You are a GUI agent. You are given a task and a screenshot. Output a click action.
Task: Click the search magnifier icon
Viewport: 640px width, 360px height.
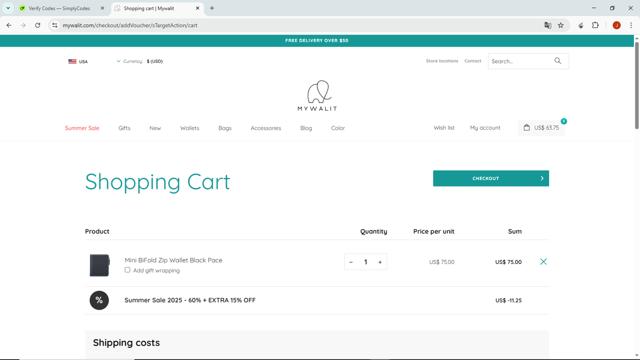558,61
